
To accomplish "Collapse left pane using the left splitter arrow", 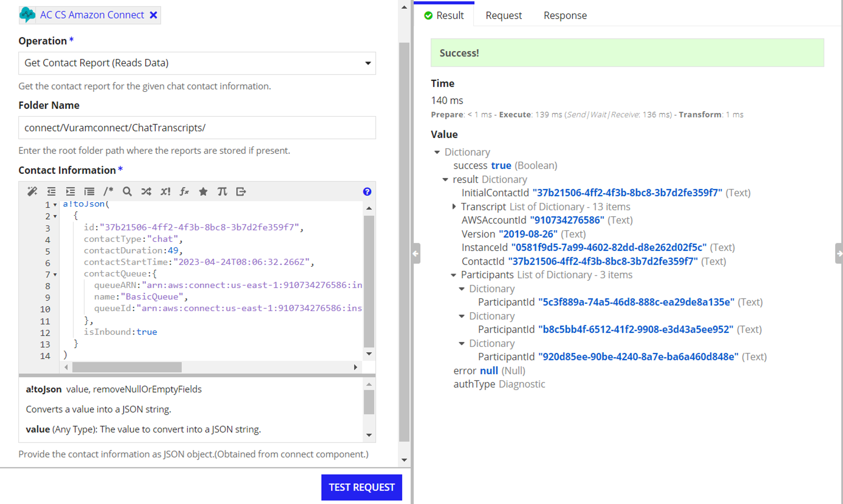I will 416,253.
